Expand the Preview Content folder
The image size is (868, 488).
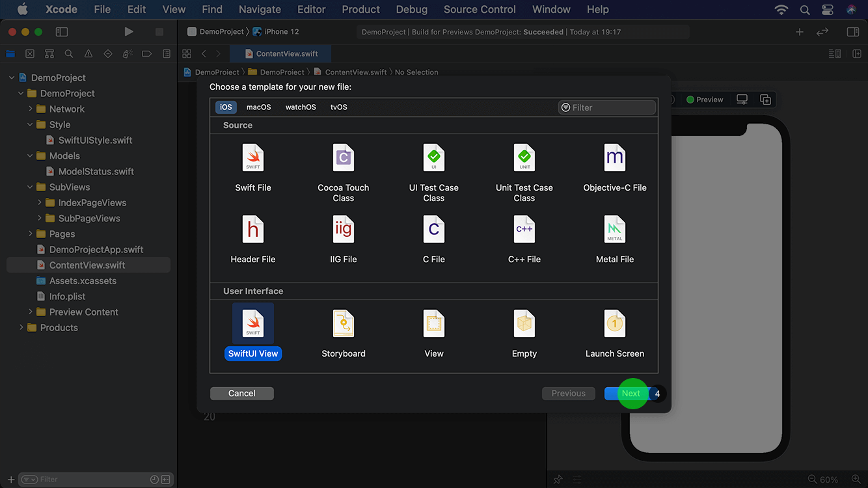pyautogui.click(x=30, y=312)
